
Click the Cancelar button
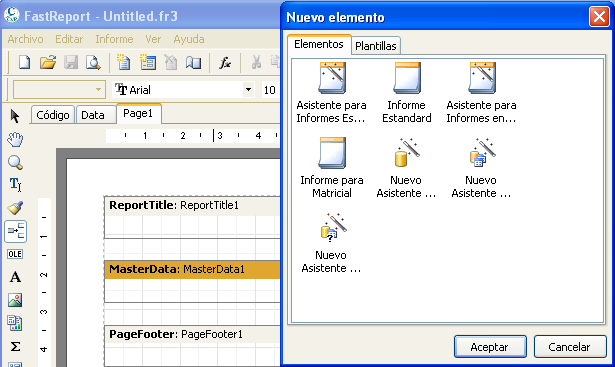click(x=570, y=347)
